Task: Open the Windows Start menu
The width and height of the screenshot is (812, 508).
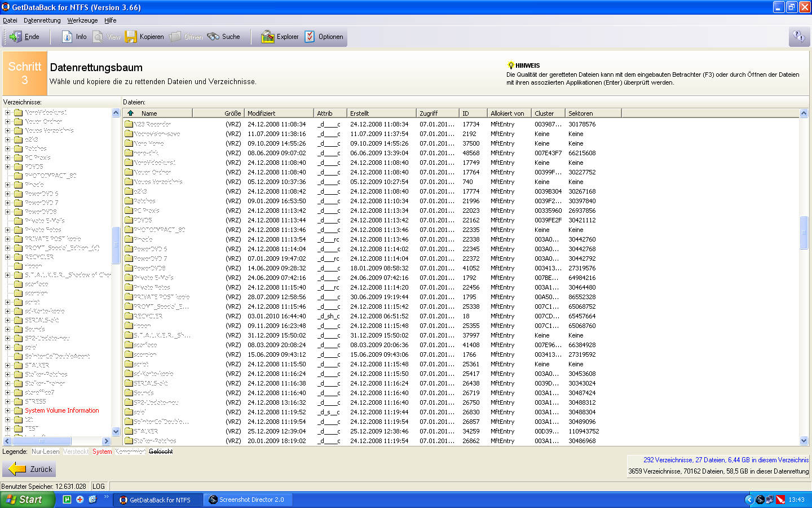Action: [27, 500]
